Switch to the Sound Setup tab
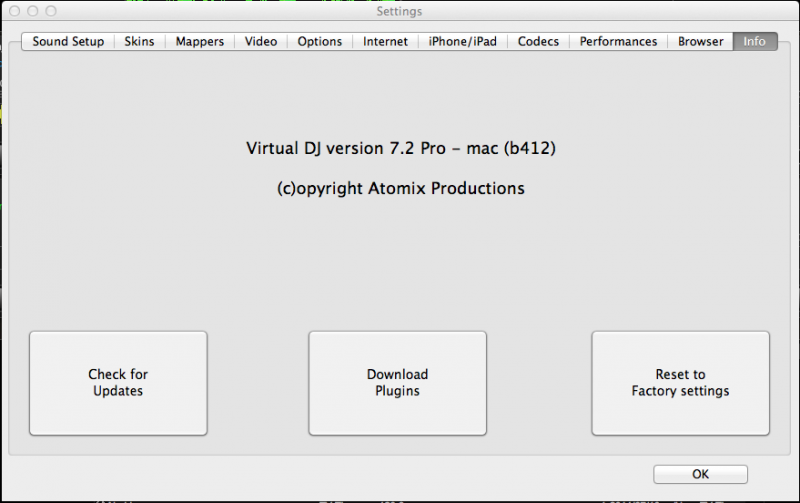Viewport: 800px width, 503px height. [68, 41]
